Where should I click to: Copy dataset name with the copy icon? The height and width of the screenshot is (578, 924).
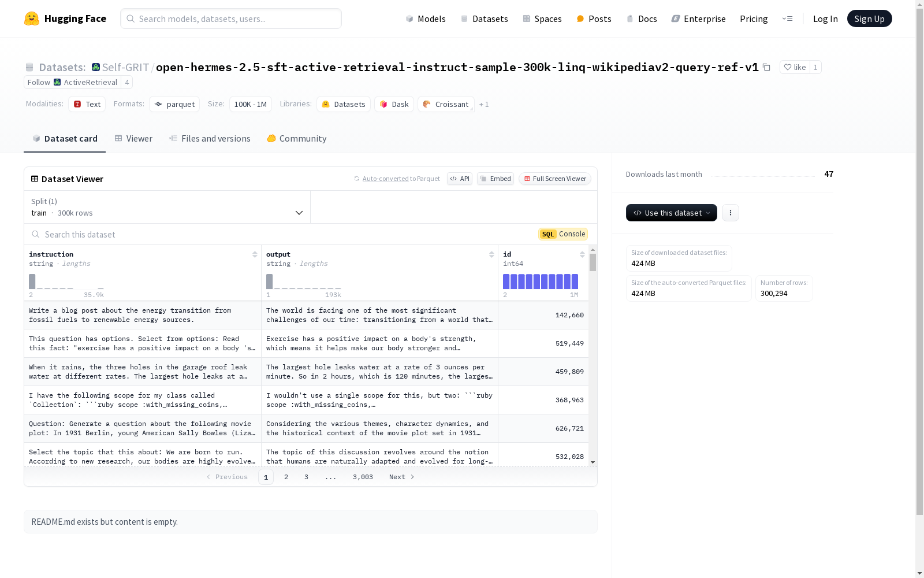[x=766, y=67]
